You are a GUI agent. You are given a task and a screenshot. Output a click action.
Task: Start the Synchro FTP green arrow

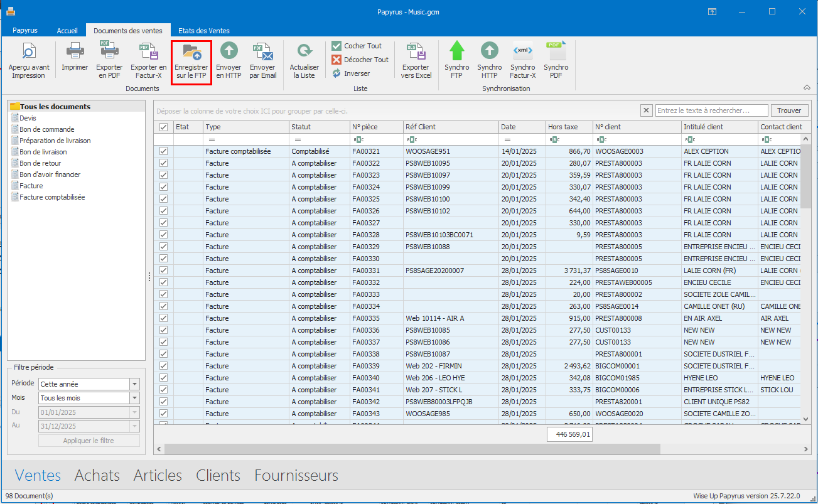456,51
